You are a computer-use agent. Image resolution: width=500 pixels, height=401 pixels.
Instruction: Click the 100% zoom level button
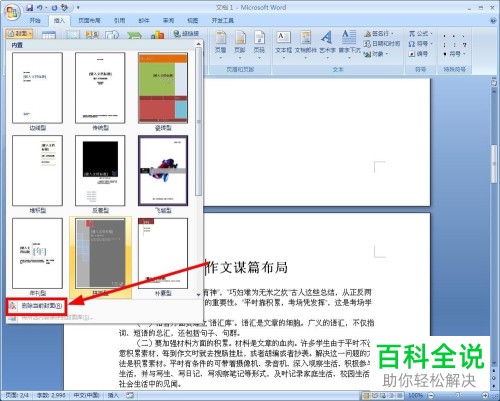(415, 396)
